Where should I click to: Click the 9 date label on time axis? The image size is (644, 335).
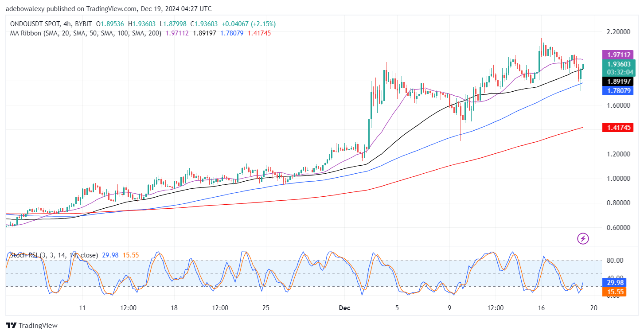pos(449,308)
